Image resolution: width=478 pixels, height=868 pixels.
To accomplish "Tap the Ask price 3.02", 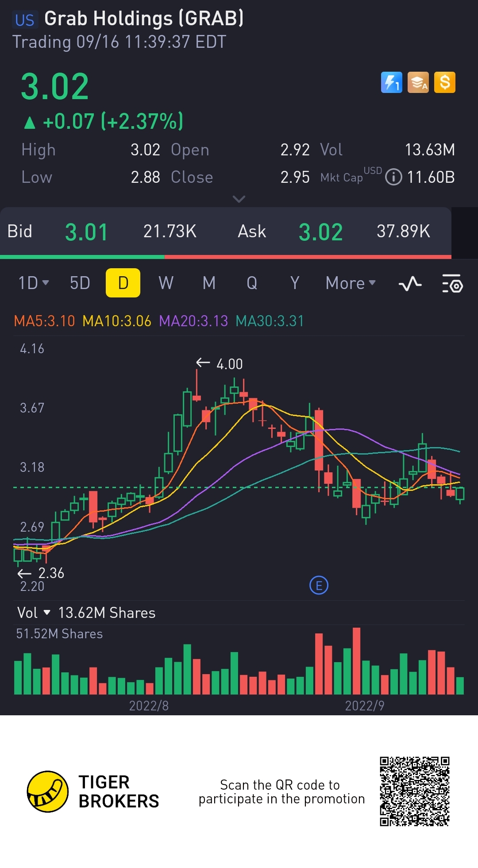I will 320,232.
